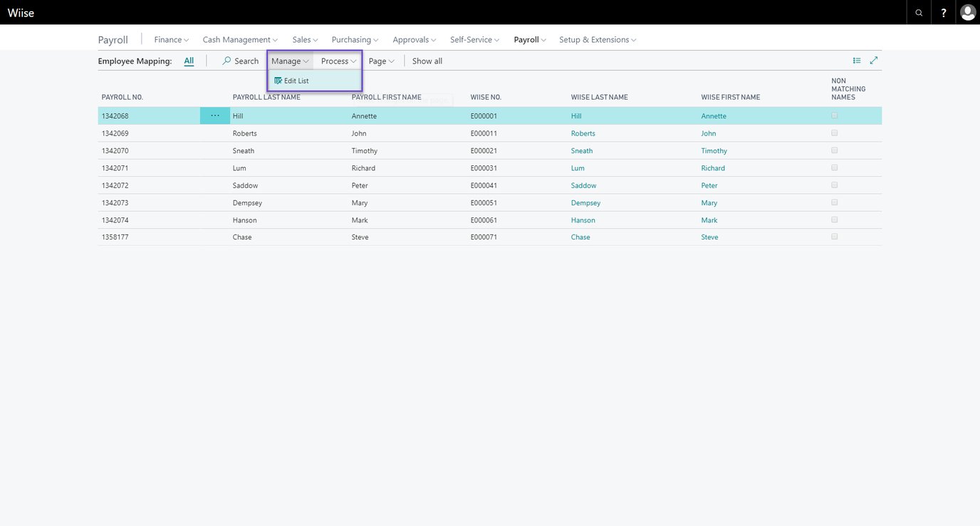Click the Show all button
This screenshot has width=980, height=526.
427,61
